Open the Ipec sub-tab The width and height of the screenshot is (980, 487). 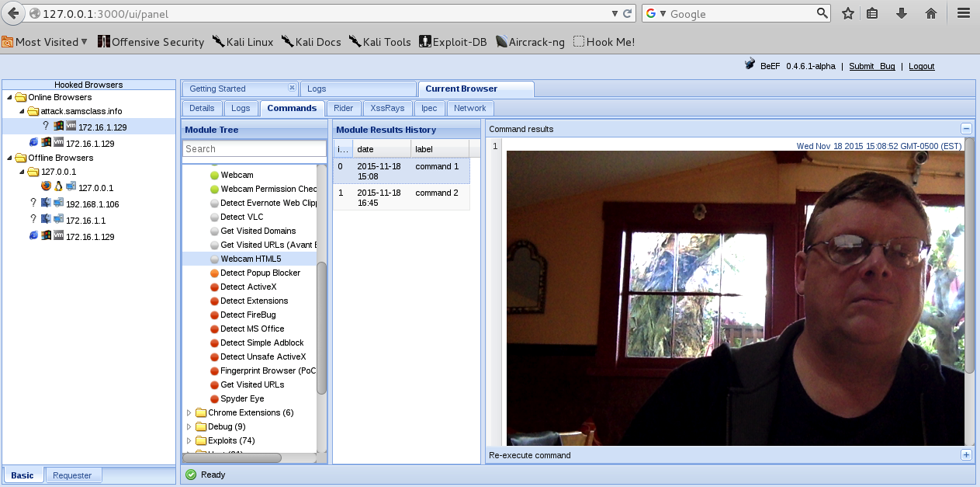pyautogui.click(x=430, y=108)
